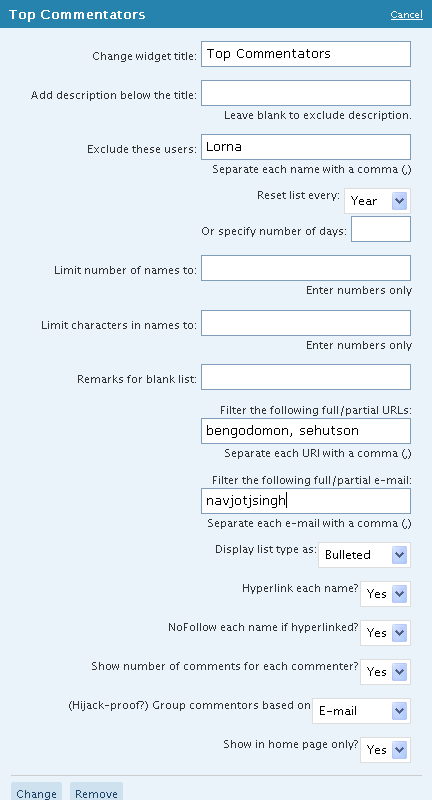Focus the description below the title field

[306, 93]
